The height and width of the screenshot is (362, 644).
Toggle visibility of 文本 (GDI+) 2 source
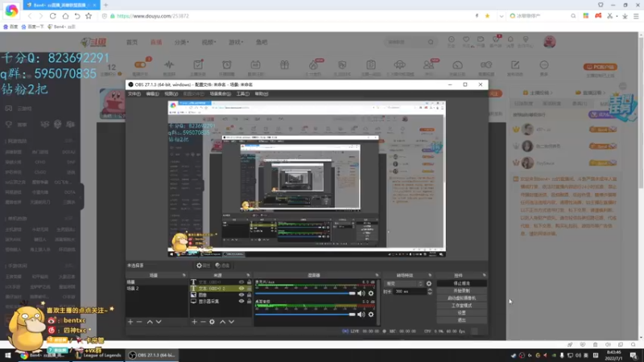pyautogui.click(x=241, y=289)
